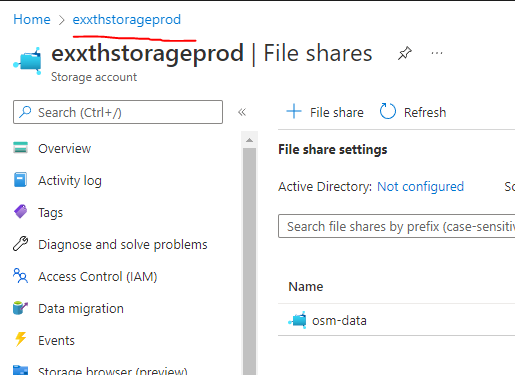515x375 pixels.
Task: Open Access Control (IAM)
Action: (97, 276)
